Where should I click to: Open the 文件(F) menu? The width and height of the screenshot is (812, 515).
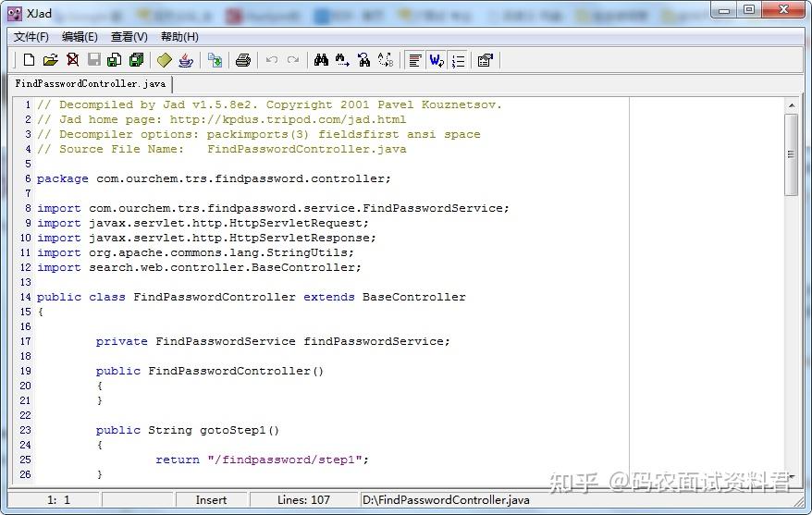tap(31, 37)
